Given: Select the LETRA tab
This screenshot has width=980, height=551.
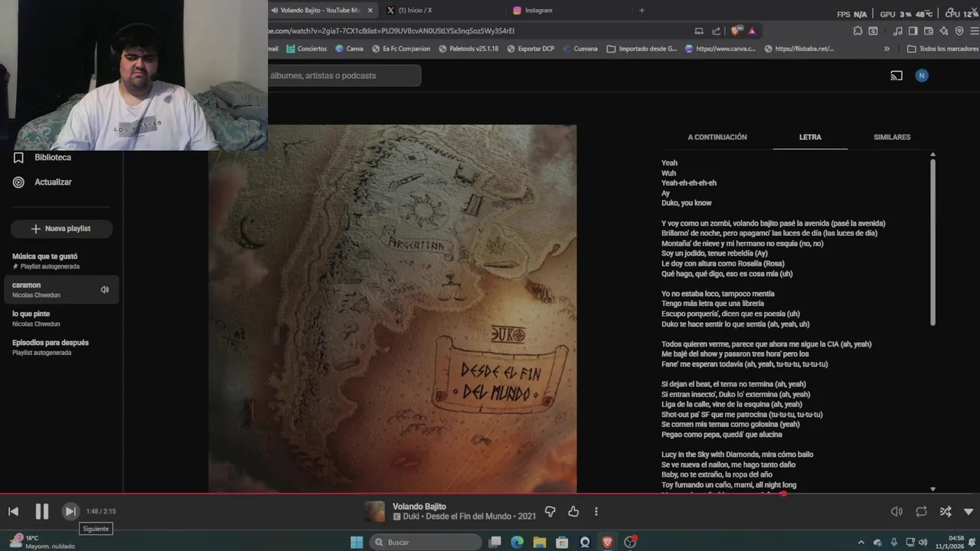Looking at the screenshot, I should 810,137.
